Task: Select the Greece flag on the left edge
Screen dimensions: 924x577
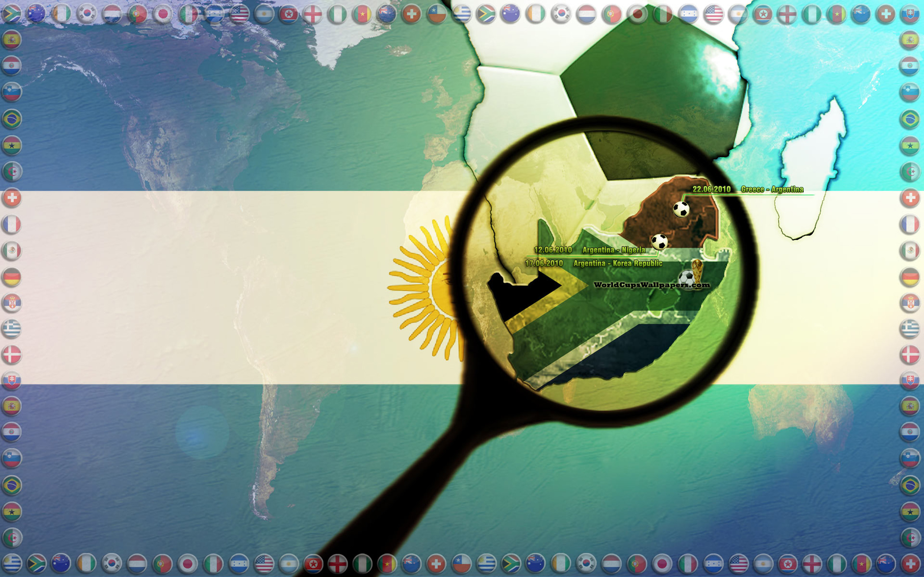Action: pyautogui.click(x=12, y=329)
